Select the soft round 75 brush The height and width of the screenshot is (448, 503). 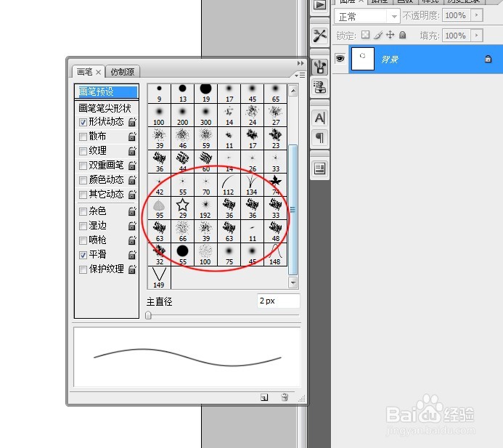coord(229,254)
